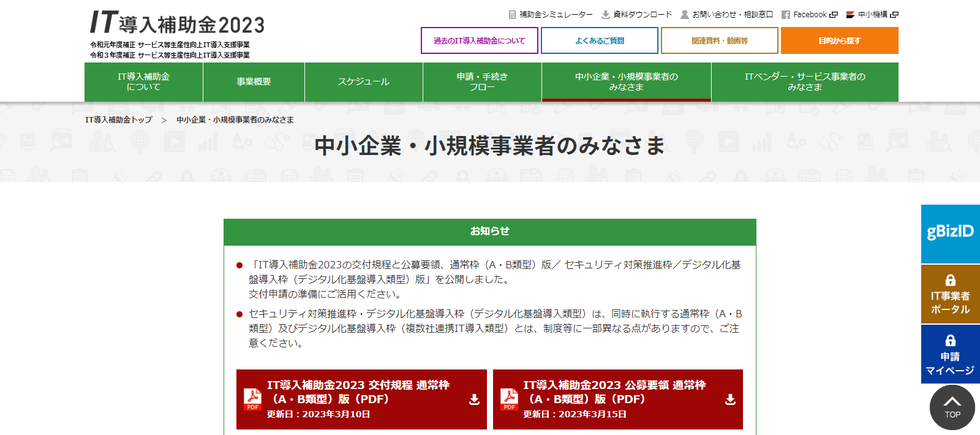Click 令和元年度補正 subtitle text under logo
Screen dimensions: 980x435
[x=170, y=45]
